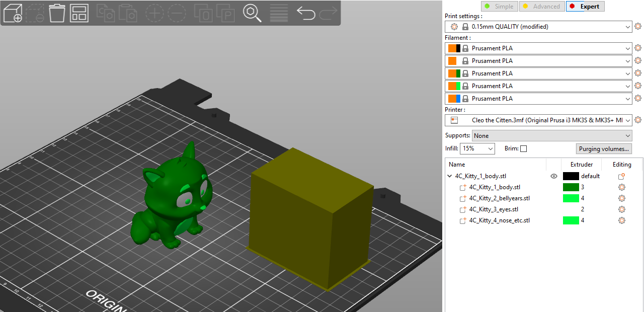Click editing gear for child 4C_Kitty_1_body.stl part

click(x=622, y=187)
